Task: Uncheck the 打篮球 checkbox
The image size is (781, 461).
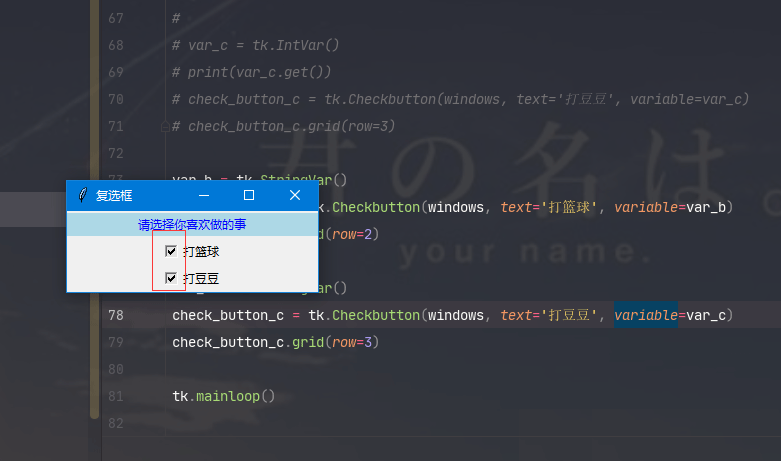Action: (171, 251)
